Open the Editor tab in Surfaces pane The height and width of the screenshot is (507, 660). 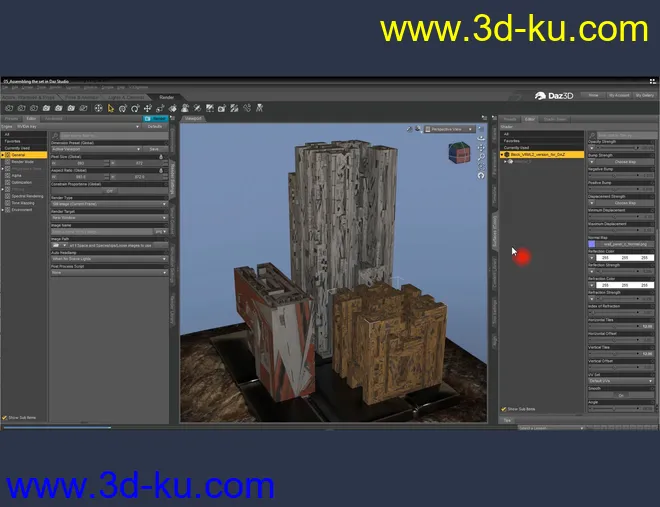(x=529, y=119)
